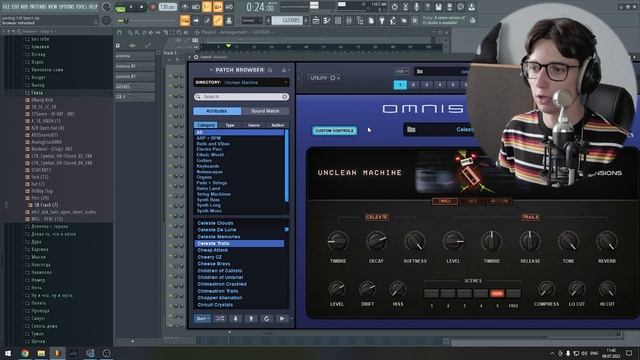Open the OPTIONS menu
The height and width of the screenshot is (360, 640).
(x=67, y=7)
